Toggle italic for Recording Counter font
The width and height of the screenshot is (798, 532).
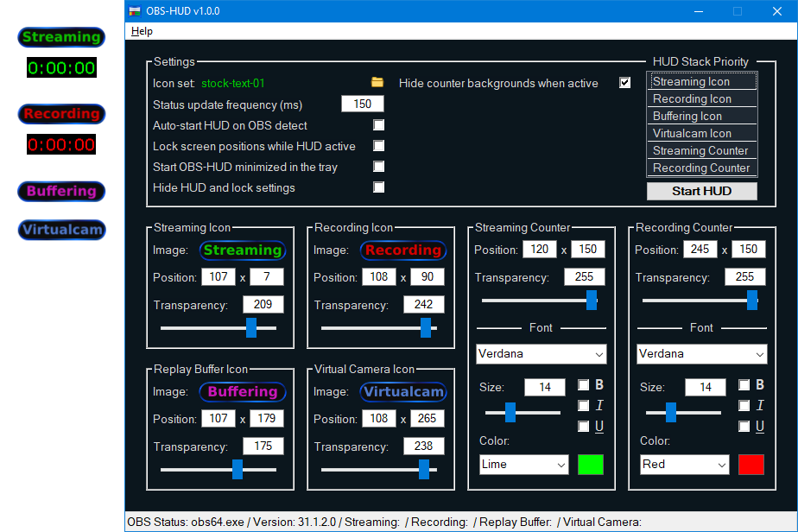coord(744,405)
